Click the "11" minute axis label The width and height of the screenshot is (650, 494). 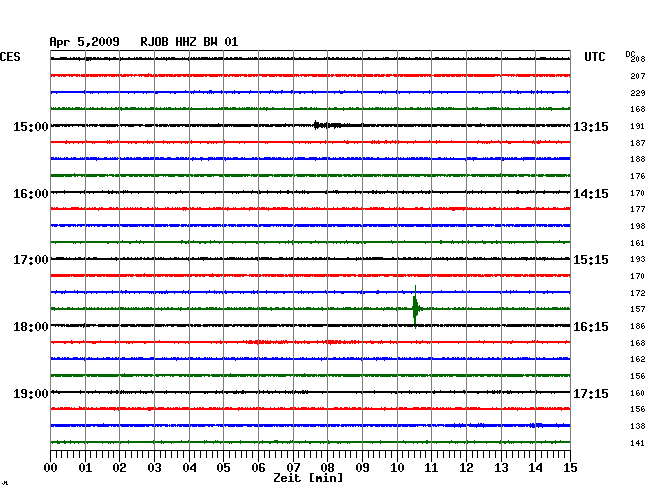[431, 467]
